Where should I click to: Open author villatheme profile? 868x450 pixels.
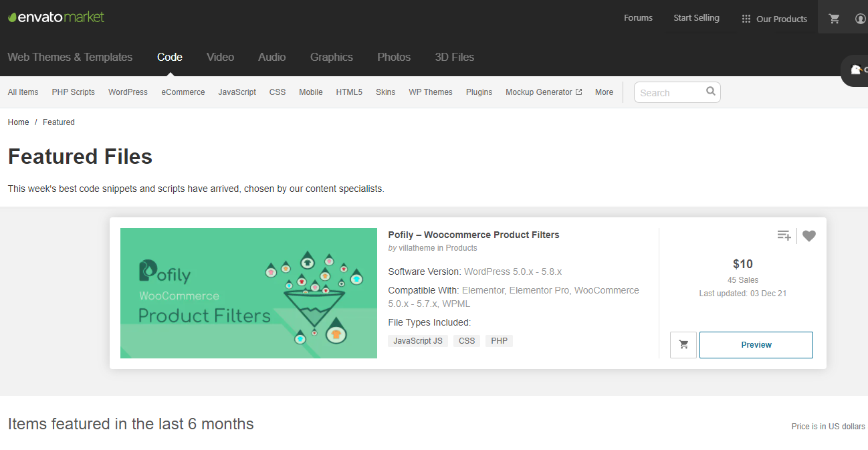(x=417, y=248)
